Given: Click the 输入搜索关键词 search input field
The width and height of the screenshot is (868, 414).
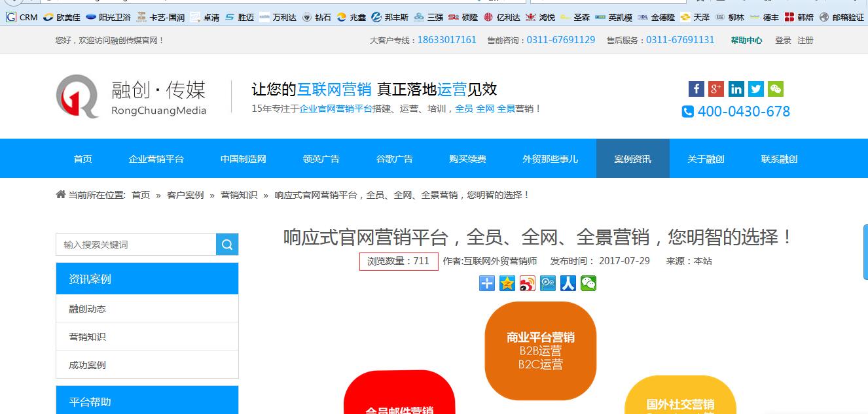Looking at the screenshot, I should 136,245.
